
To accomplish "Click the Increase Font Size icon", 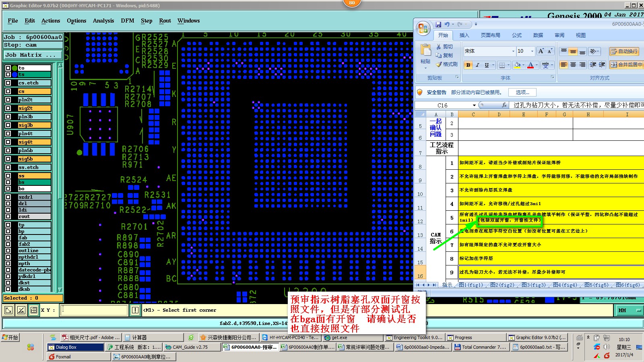I will point(541,51).
